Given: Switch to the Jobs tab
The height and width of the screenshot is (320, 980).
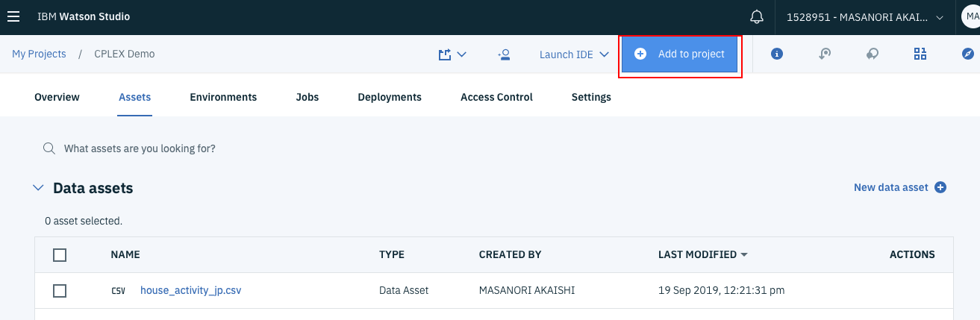Looking at the screenshot, I should 308,97.
